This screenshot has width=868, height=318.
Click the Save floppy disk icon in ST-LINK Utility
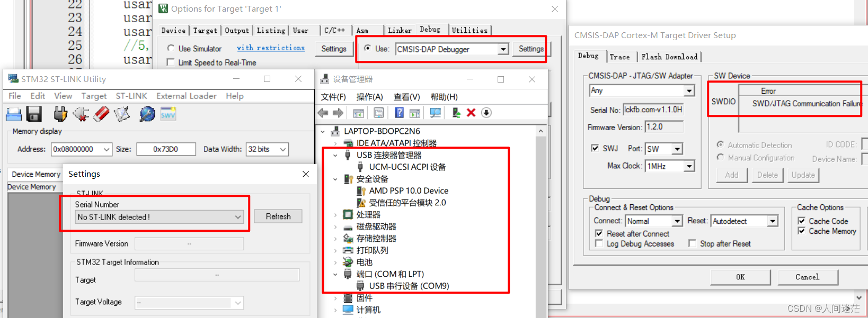[x=34, y=114]
